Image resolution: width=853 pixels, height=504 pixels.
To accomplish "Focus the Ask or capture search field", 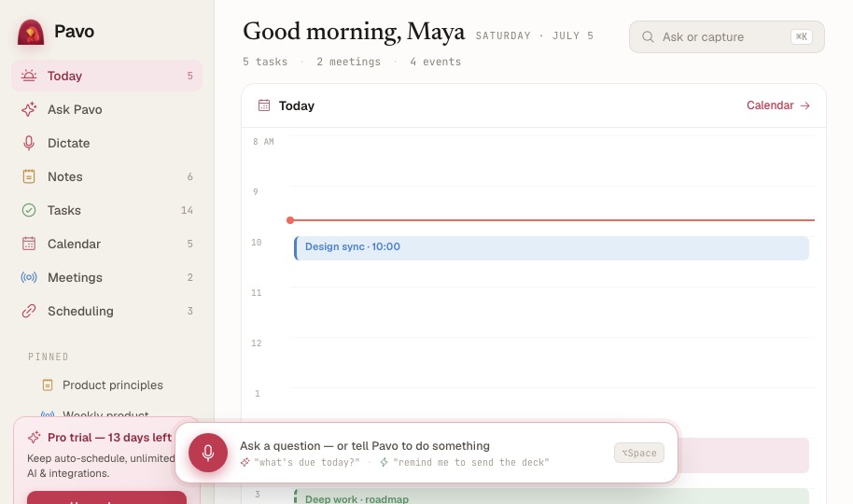I will click(727, 37).
